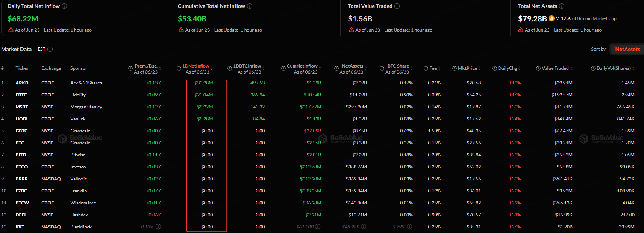This screenshot has width=644, height=233.
Task: Click the BTCO ticker
Action: [x=21, y=167]
